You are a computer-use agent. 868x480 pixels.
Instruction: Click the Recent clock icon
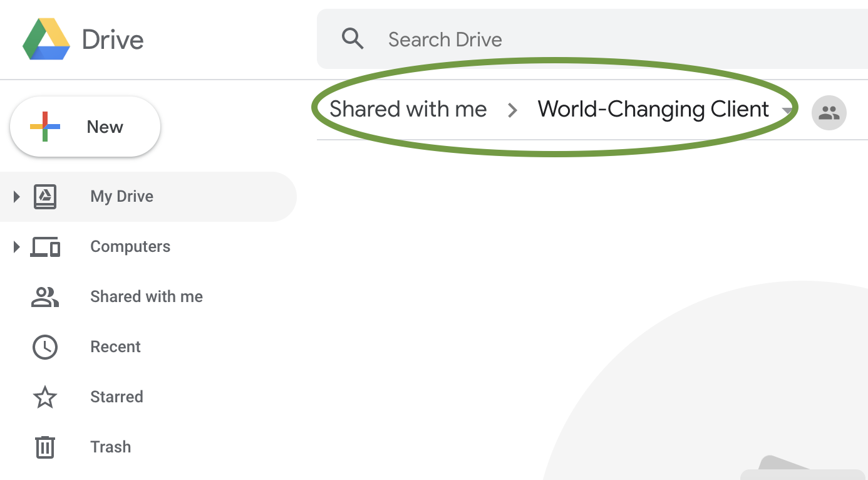[x=45, y=347]
